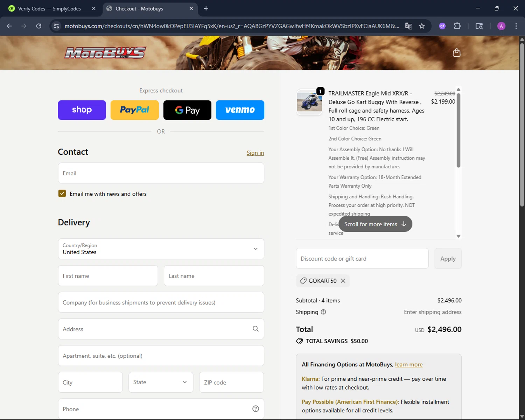Click Scroll for more items button

[x=375, y=224]
